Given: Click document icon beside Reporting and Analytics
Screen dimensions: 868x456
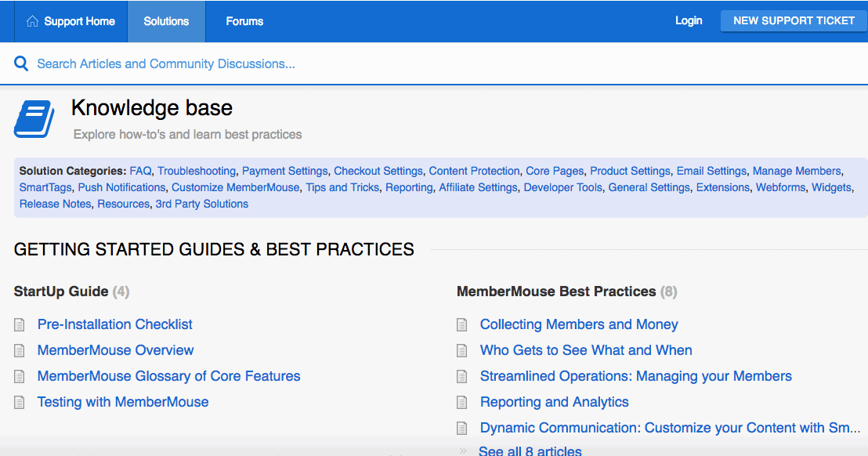Looking at the screenshot, I should (462, 402).
